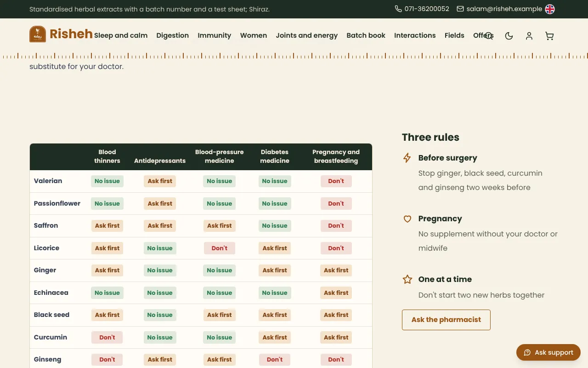
Task: Toggle dark mode moon icon
Action: (509, 36)
